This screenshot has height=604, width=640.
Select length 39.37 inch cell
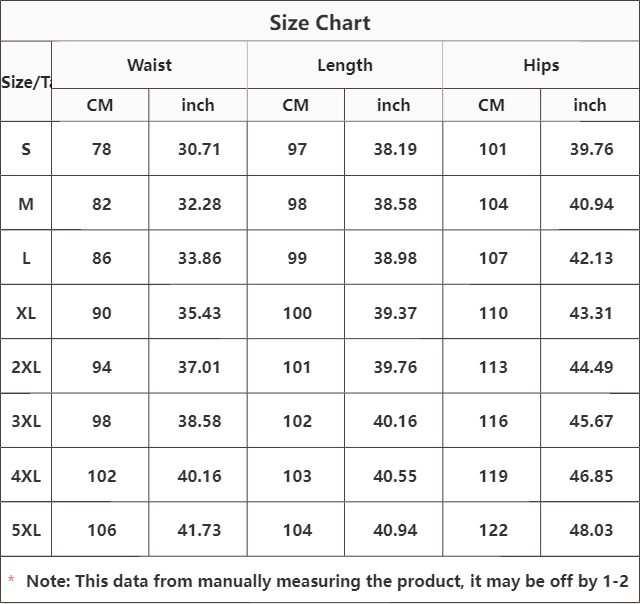point(395,313)
